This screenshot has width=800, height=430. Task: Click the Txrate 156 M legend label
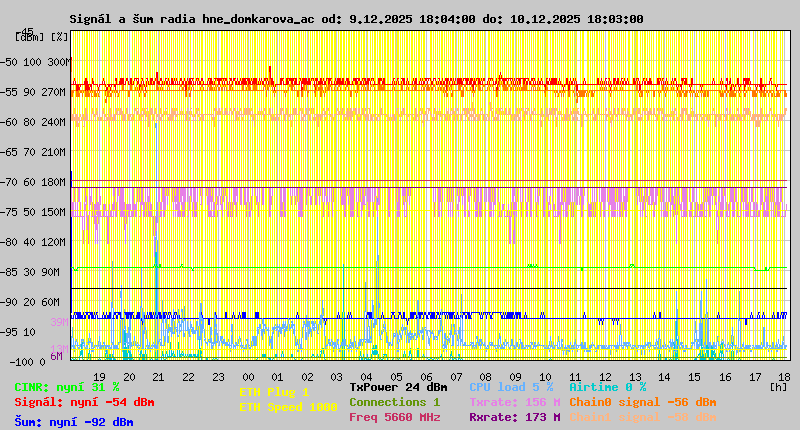coord(514,402)
